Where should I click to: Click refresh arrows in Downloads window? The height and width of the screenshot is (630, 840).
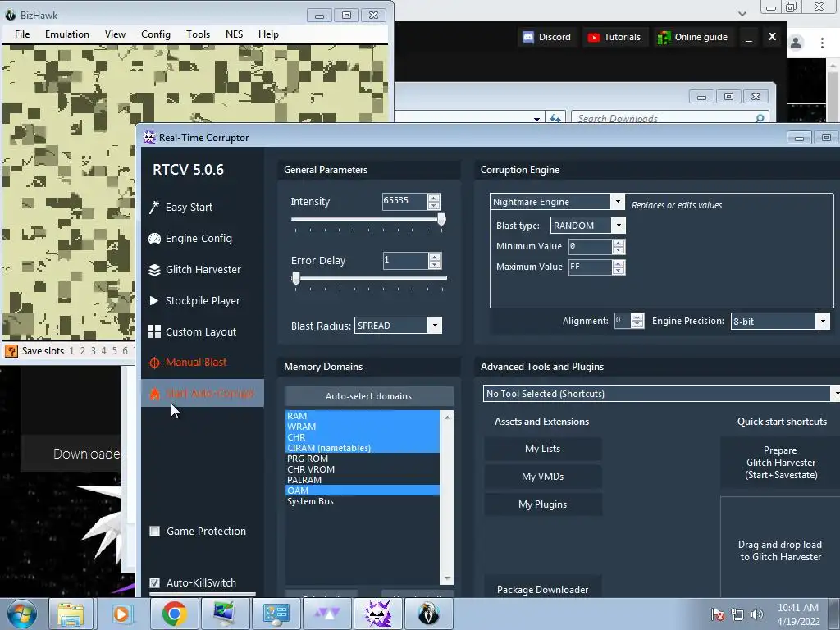[555, 118]
